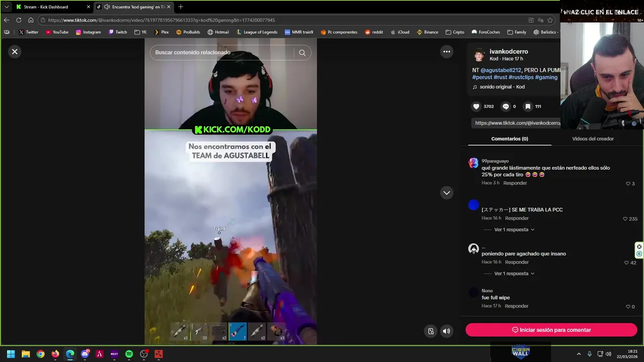Open YouTube bookmark
Image resolution: width=644 pixels, height=362 pixels.
[57, 32]
